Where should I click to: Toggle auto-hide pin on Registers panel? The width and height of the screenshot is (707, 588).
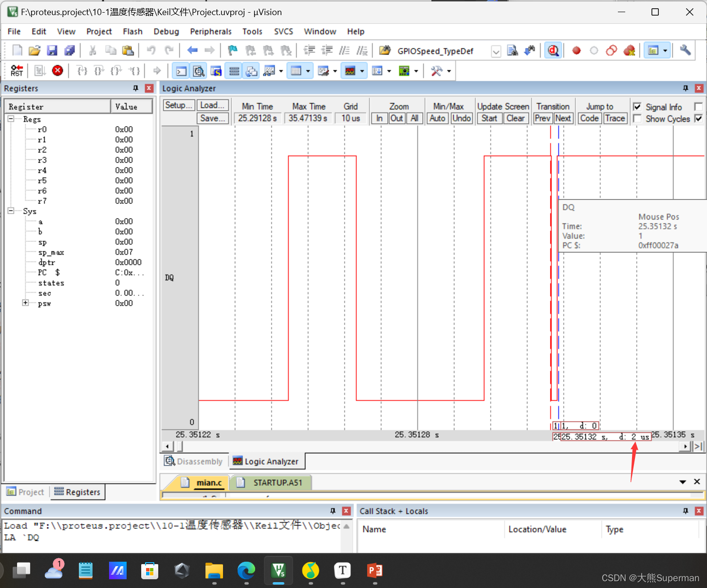[135, 88]
